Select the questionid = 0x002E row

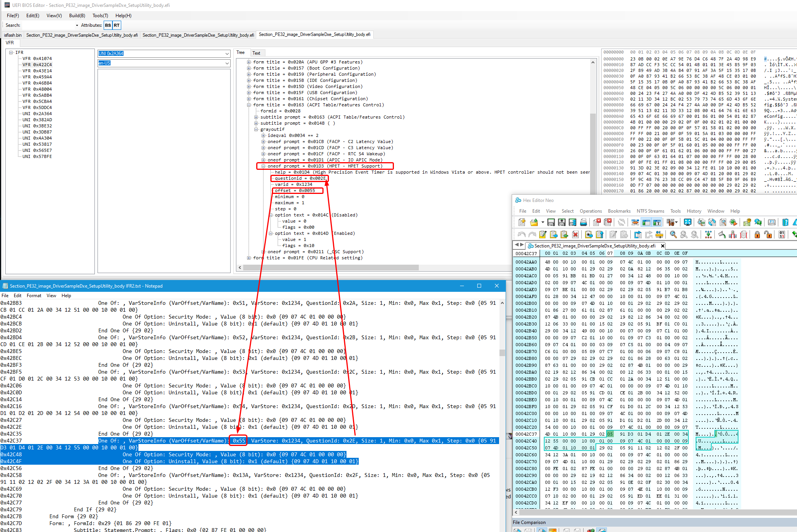300,178
